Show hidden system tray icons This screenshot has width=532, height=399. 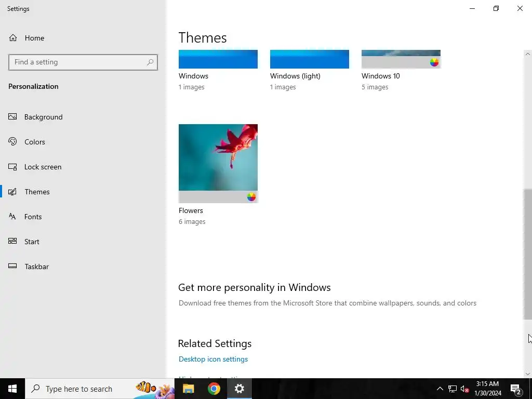coord(440,389)
